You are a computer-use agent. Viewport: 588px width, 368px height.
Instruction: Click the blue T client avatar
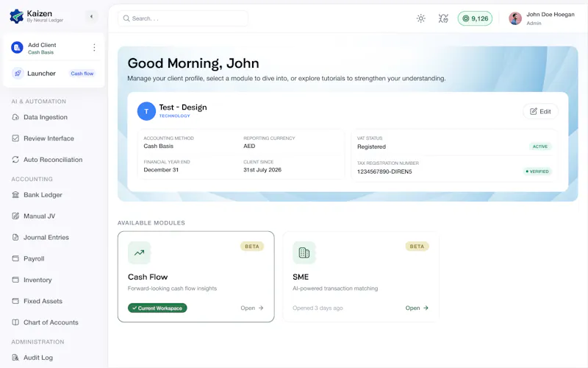[146, 111]
